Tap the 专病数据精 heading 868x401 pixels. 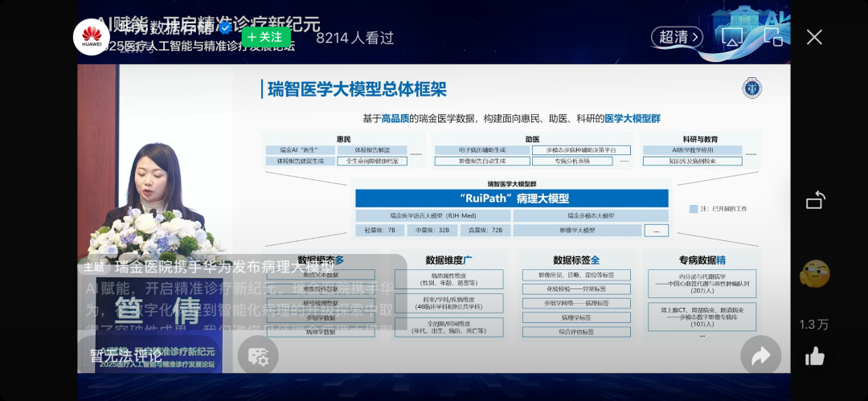click(702, 260)
